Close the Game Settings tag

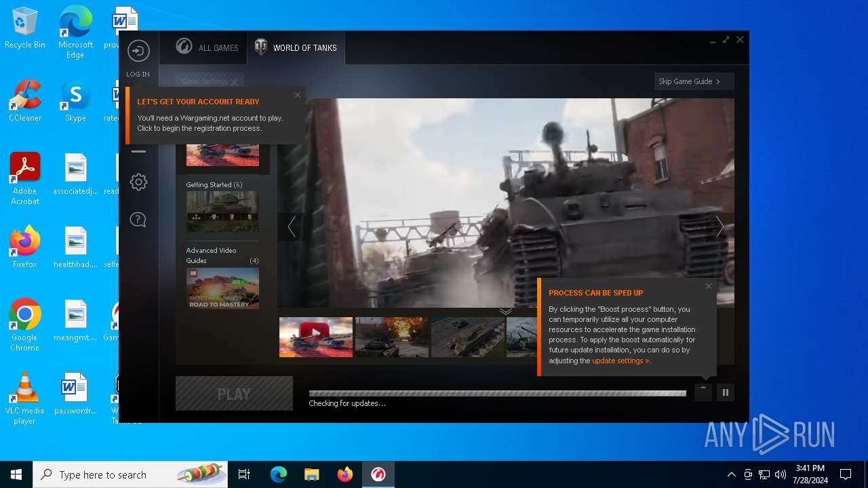point(234,82)
